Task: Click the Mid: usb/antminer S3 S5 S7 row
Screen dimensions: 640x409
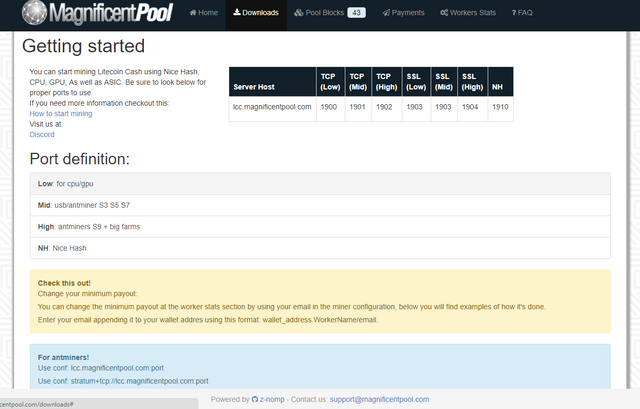Action: tap(320, 205)
